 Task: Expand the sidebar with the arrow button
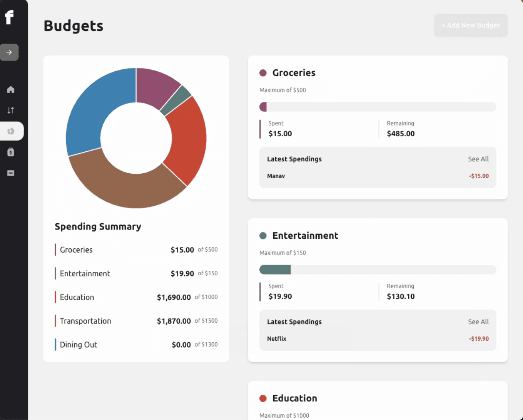(x=9, y=52)
